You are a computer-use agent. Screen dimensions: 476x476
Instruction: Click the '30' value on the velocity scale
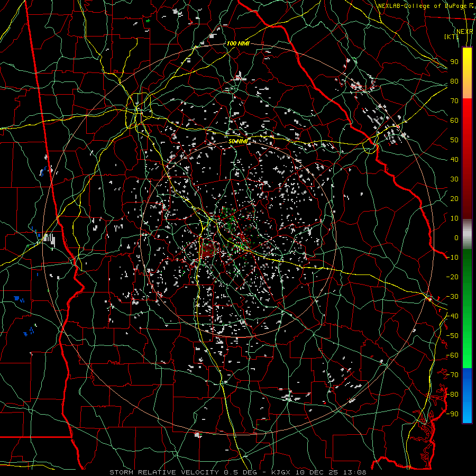454,179
